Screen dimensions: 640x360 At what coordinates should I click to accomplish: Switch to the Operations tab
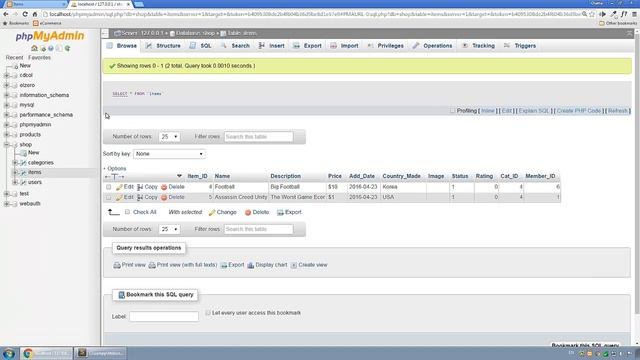pos(432,46)
